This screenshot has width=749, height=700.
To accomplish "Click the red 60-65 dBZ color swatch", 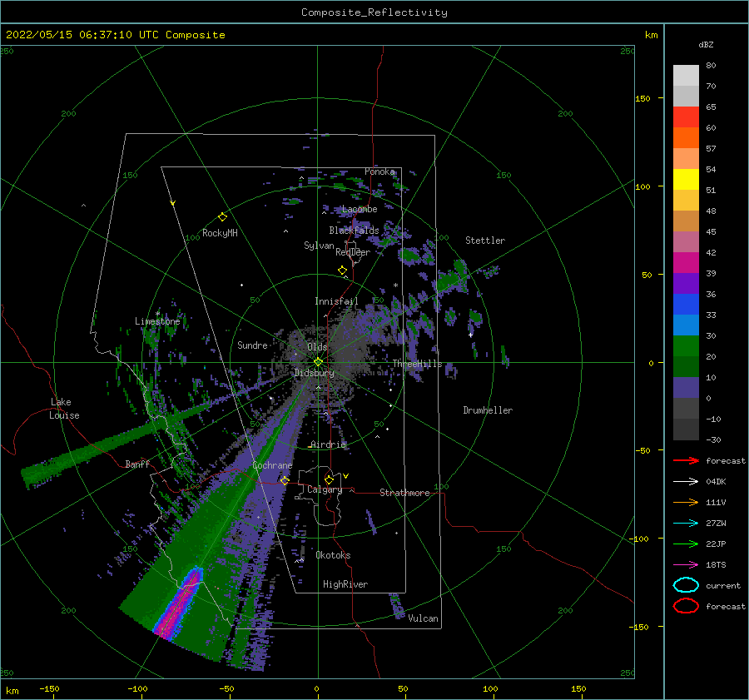I will point(686,117).
